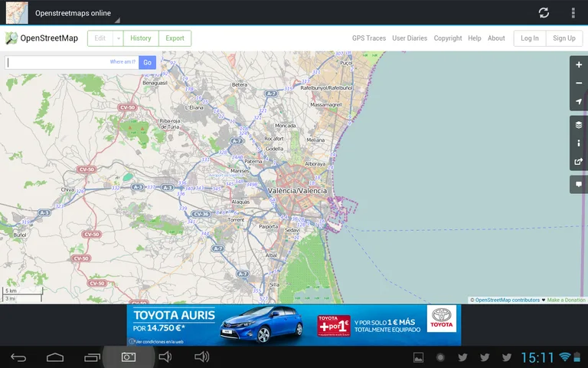Click the L'Eliana town label
The width and height of the screenshot is (588, 368).
(x=194, y=107)
